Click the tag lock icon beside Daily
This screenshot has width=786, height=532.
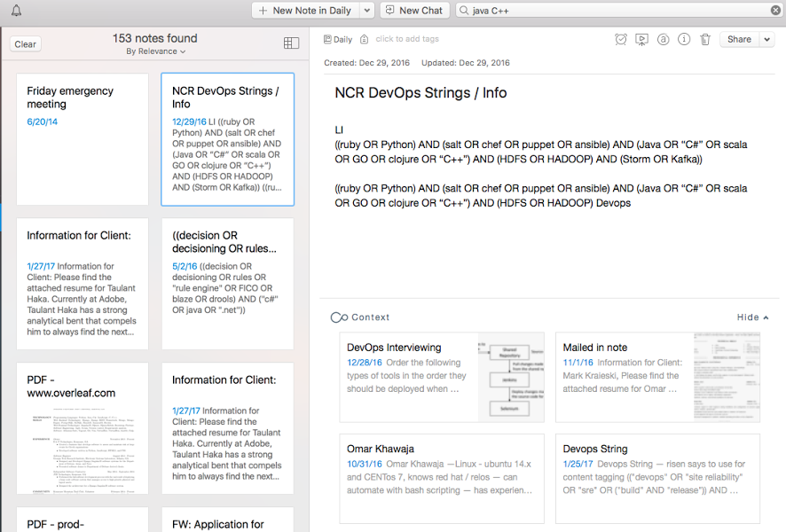365,39
